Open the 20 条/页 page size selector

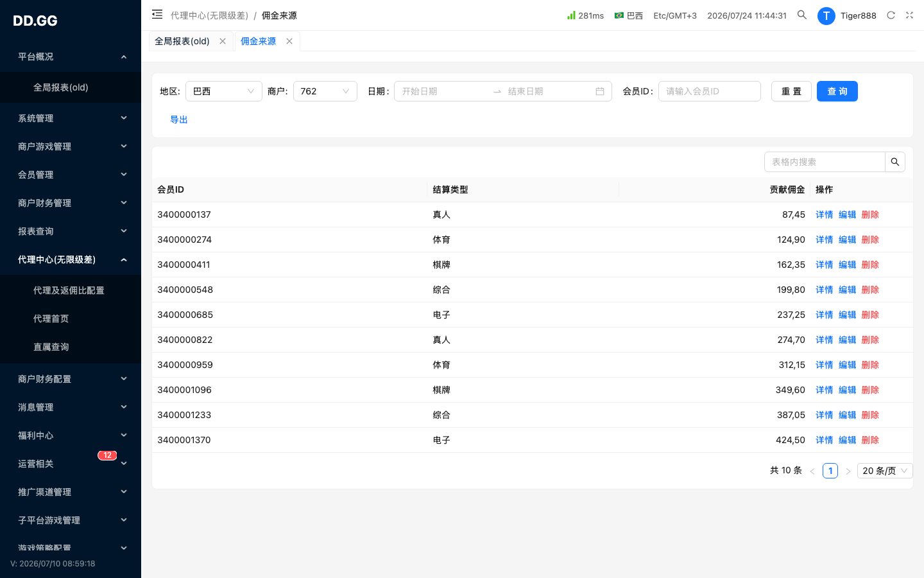pos(885,471)
